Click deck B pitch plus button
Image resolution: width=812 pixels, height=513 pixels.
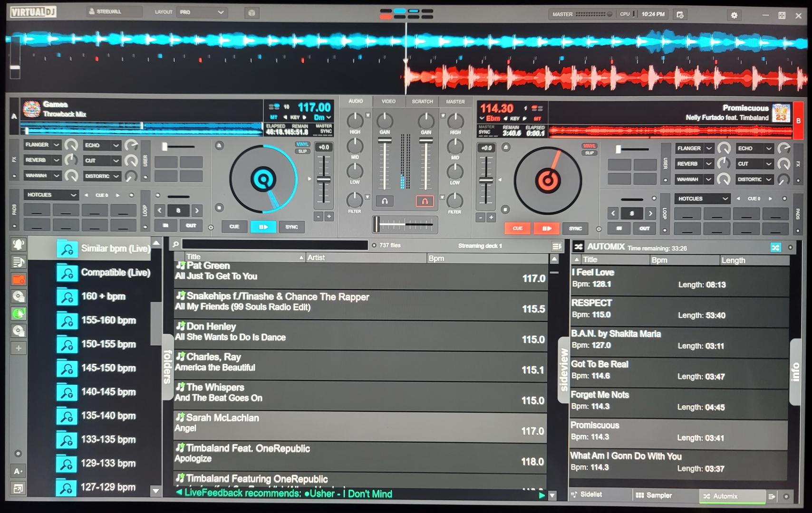tap(491, 217)
